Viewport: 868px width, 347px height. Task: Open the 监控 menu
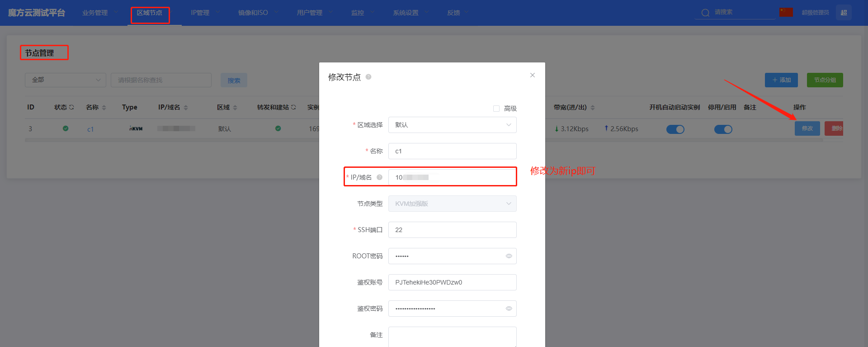358,13
